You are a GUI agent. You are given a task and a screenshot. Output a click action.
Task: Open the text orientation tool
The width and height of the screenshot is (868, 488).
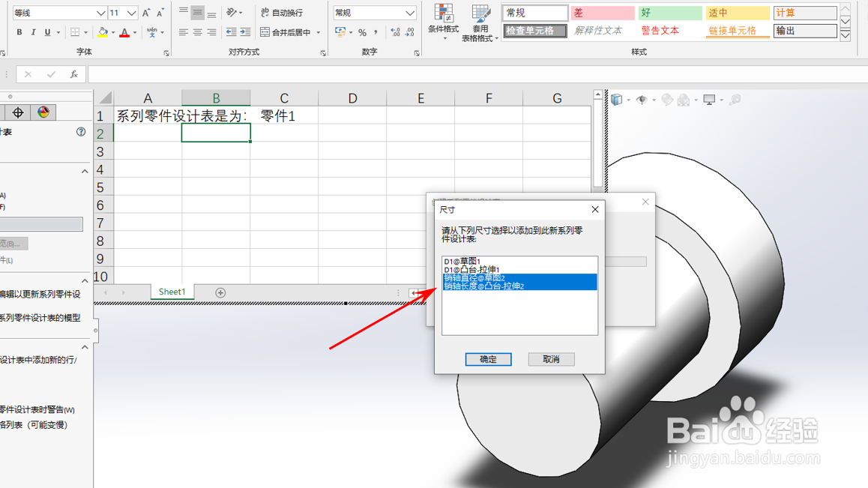[232, 12]
